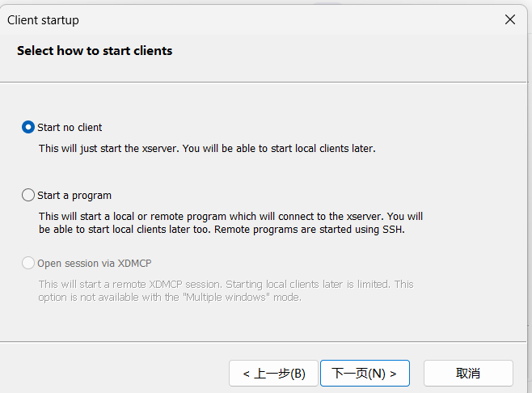Go back with the 上一步(B) button

point(273,373)
